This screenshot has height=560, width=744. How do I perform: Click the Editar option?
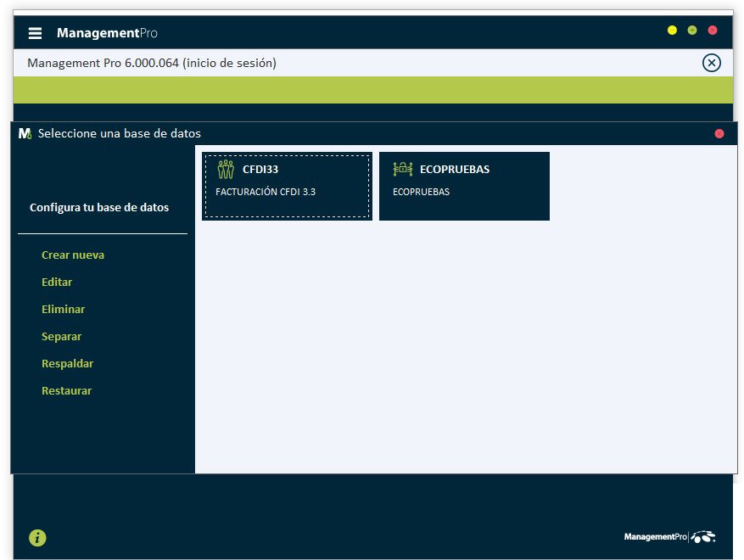coord(57,282)
